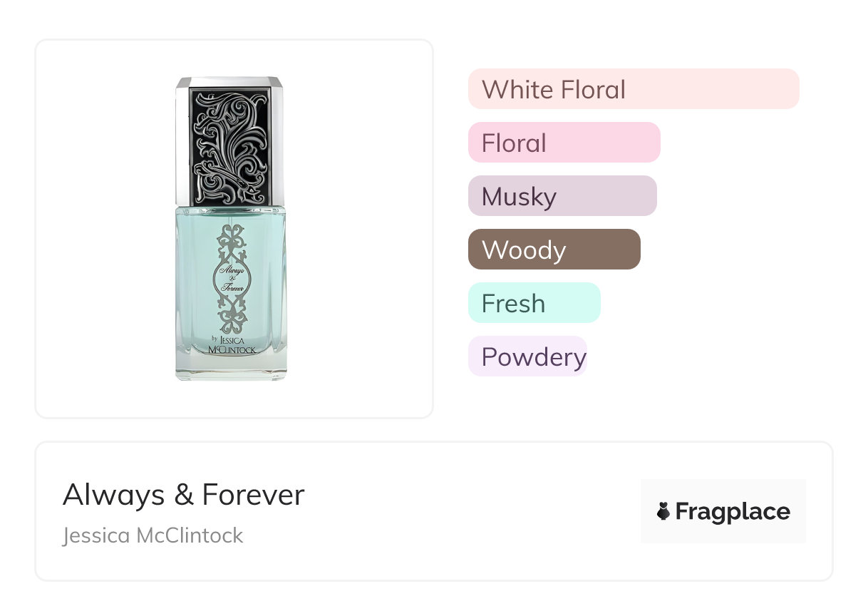Select the White Floral accord bar
This screenshot has height=616, width=868.
(633, 89)
